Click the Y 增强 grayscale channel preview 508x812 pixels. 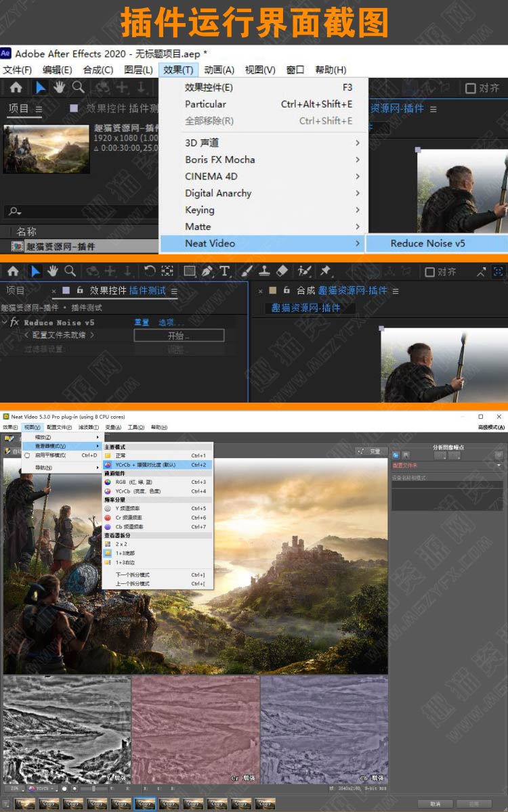tap(66, 729)
